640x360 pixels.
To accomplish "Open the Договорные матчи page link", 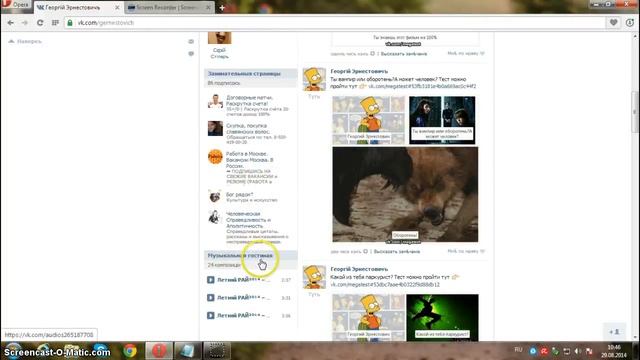I will click(249, 100).
